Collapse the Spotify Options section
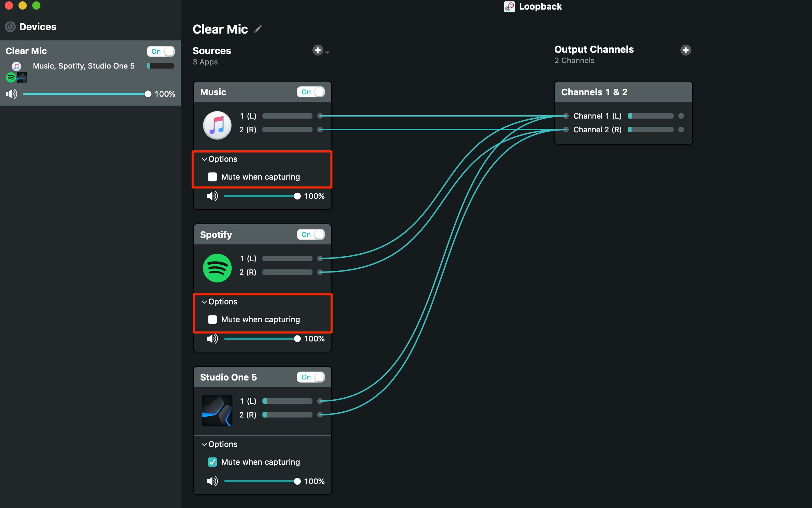Image resolution: width=812 pixels, height=508 pixels. [x=204, y=302]
